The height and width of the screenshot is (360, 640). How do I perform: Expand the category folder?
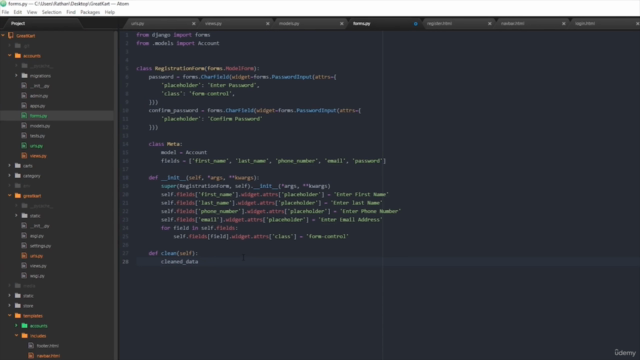(10, 176)
